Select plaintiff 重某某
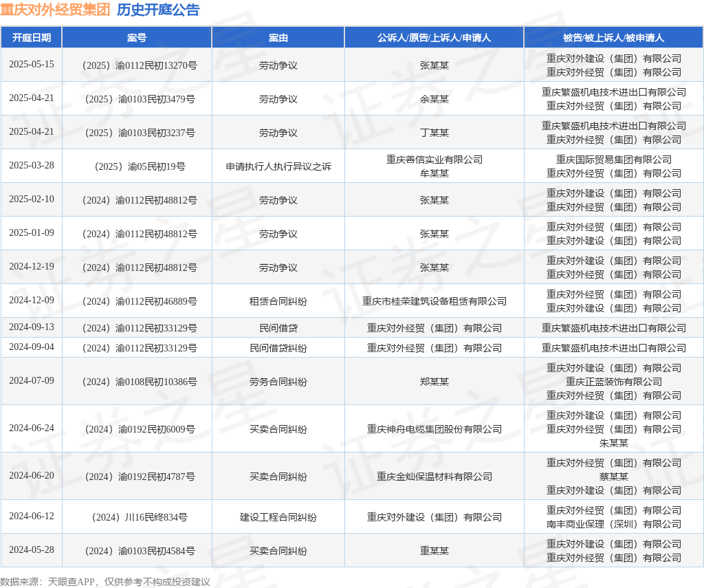 434,551
